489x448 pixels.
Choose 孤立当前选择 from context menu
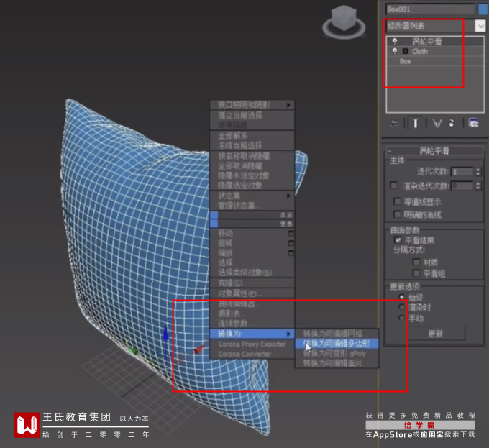(252, 115)
